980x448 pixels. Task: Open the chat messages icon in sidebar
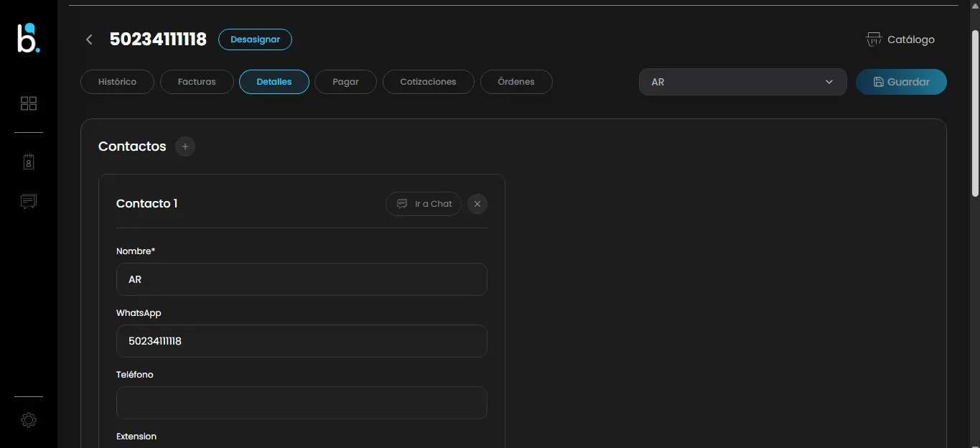tap(29, 201)
